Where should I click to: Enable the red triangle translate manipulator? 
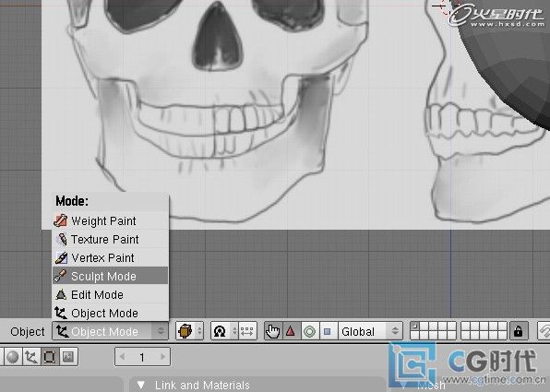click(291, 331)
